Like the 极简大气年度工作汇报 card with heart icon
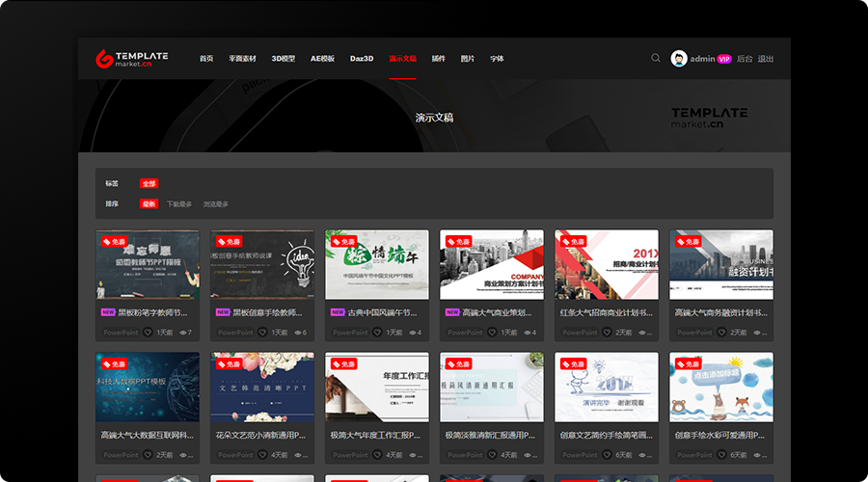Image resolution: width=868 pixels, height=482 pixels. pyautogui.click(x=377, y=455)
